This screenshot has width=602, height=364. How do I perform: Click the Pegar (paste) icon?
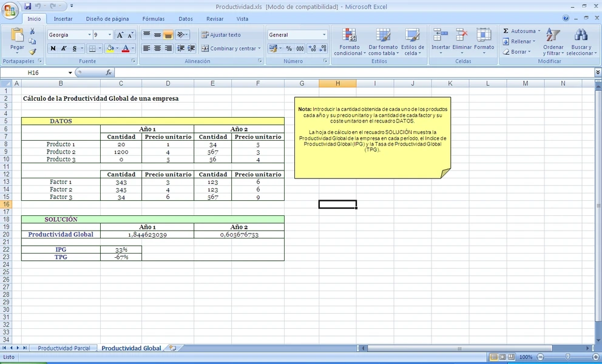pos(17,36)
